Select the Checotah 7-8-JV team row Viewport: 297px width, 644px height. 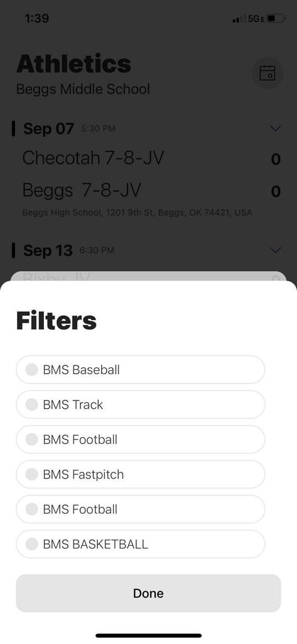(x=148, y=158)
